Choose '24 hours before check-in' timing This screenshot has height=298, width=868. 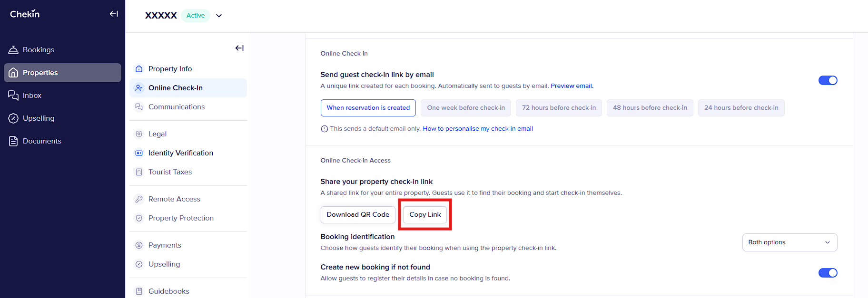(741, 108)
